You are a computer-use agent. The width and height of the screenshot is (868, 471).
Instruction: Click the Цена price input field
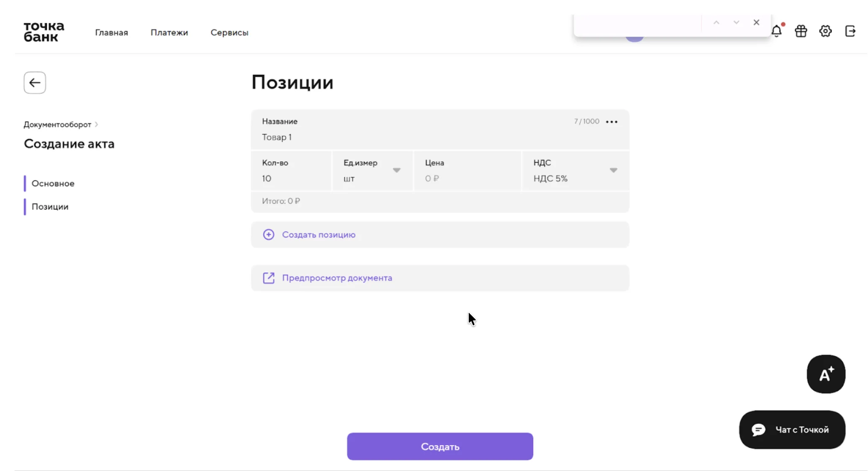click(x=467, y=178)
